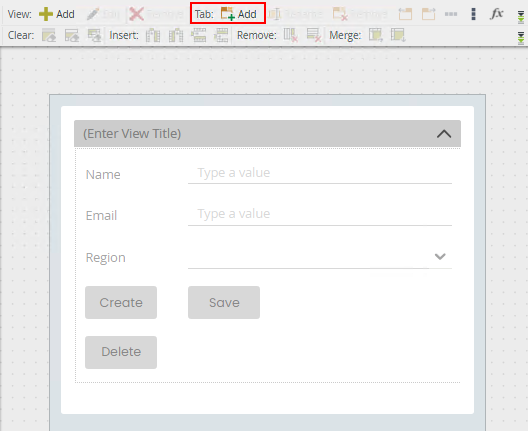528x431 pixels.
Task: Click View Remove red X button
Action: coord(156,14)
